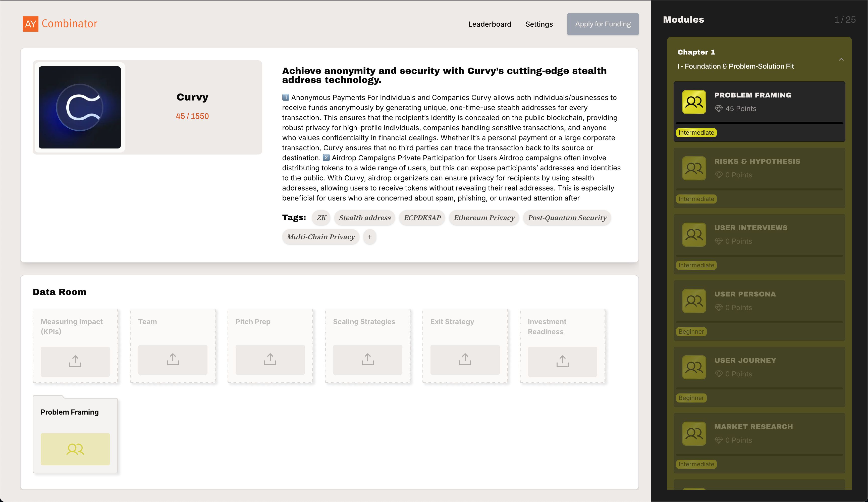The width and height of the screenshot is (868, 502).
Task: Click the Risks & Hypothesis module icon
Action: (x=694, y=168)
